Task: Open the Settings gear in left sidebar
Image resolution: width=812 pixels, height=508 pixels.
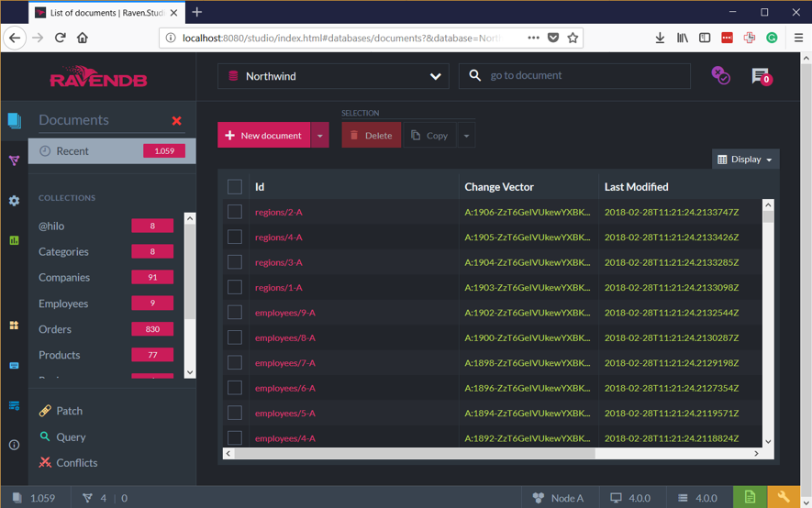Action: click(14, 200)
